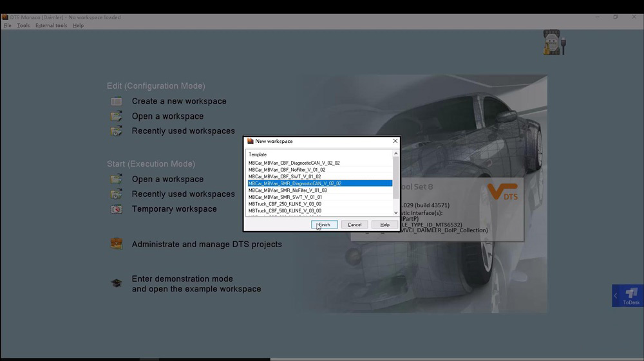The height and width of the screenshot is (361, 644).
Task: Select template MBCar_MBVan_CBF_DiagnosticCAN_V_02_02
Action: (x=320, y=163)
